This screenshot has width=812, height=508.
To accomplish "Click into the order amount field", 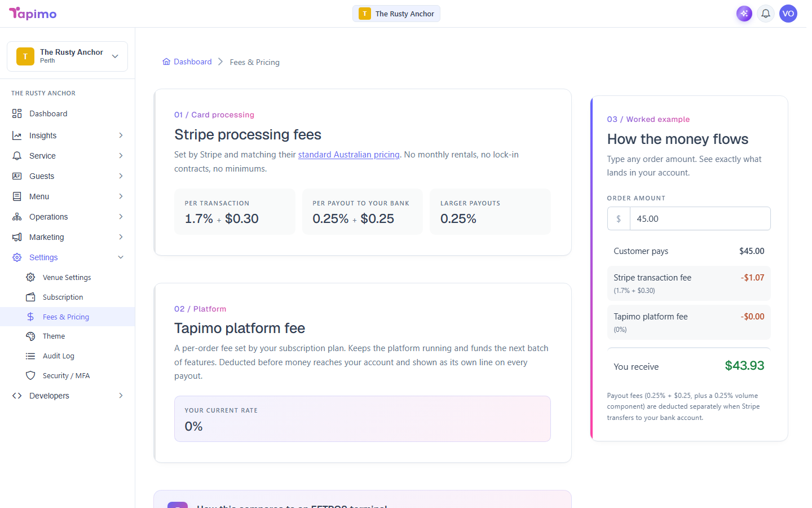I will tap(700, 218).
